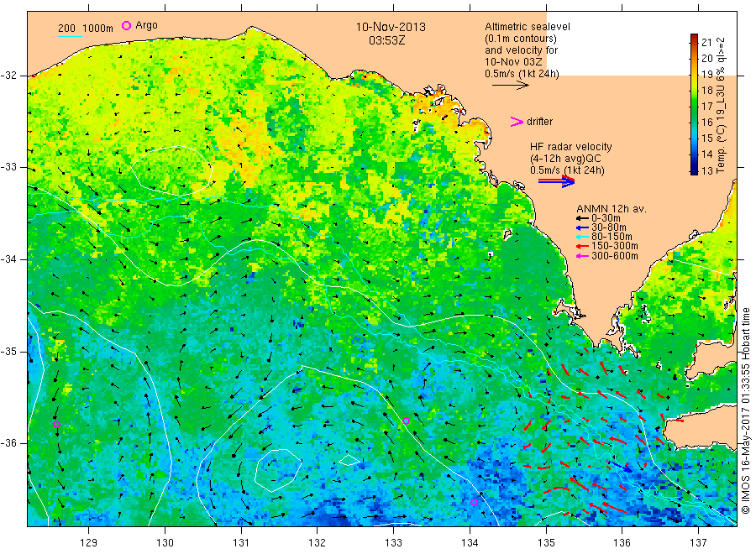Viewport: 756px width, 554px height.
Task: Click the red and blue HF radar scale arrow
Action: point(556,181)
